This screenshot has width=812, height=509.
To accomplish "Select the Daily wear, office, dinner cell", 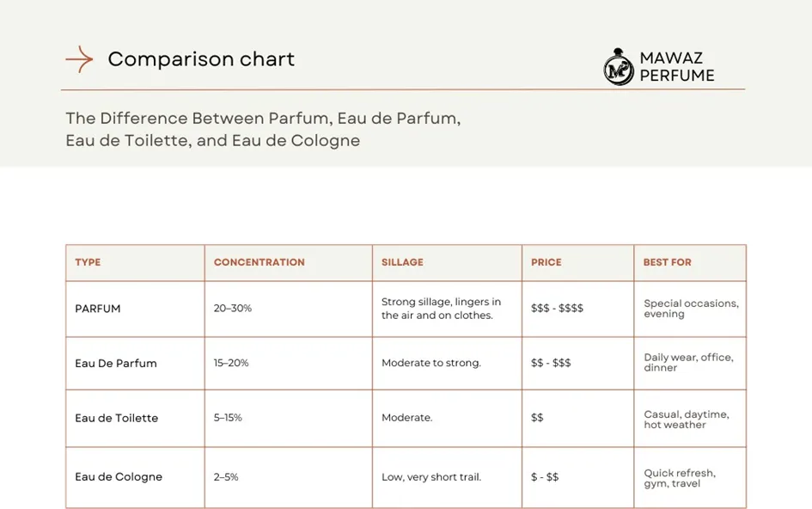I will tap(688, 363).
